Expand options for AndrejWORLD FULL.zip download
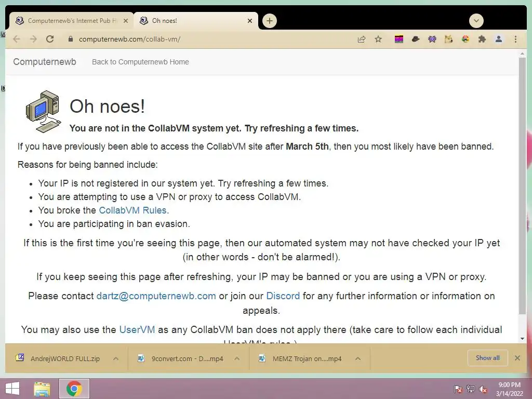 [x=116, y=358]
